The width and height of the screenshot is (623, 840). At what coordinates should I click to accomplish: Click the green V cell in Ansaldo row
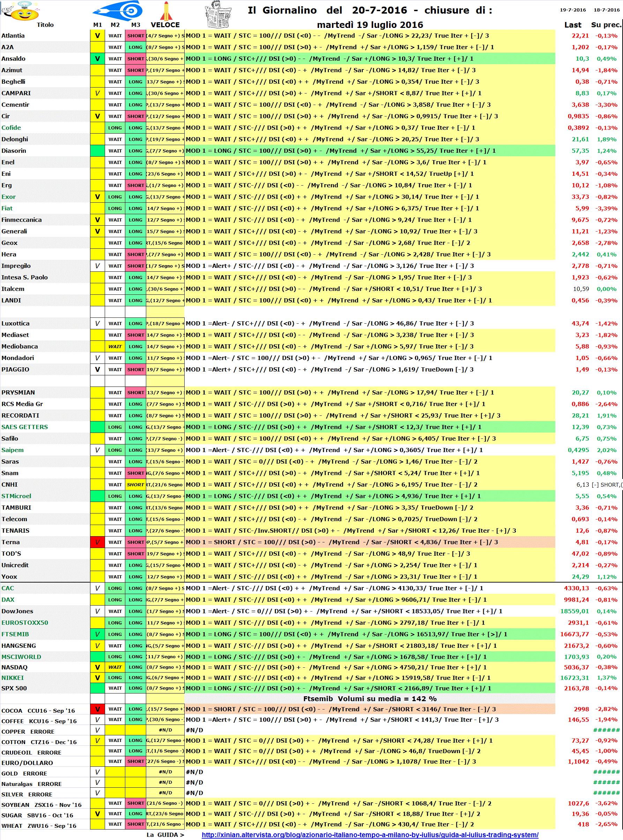click(98, 59)
